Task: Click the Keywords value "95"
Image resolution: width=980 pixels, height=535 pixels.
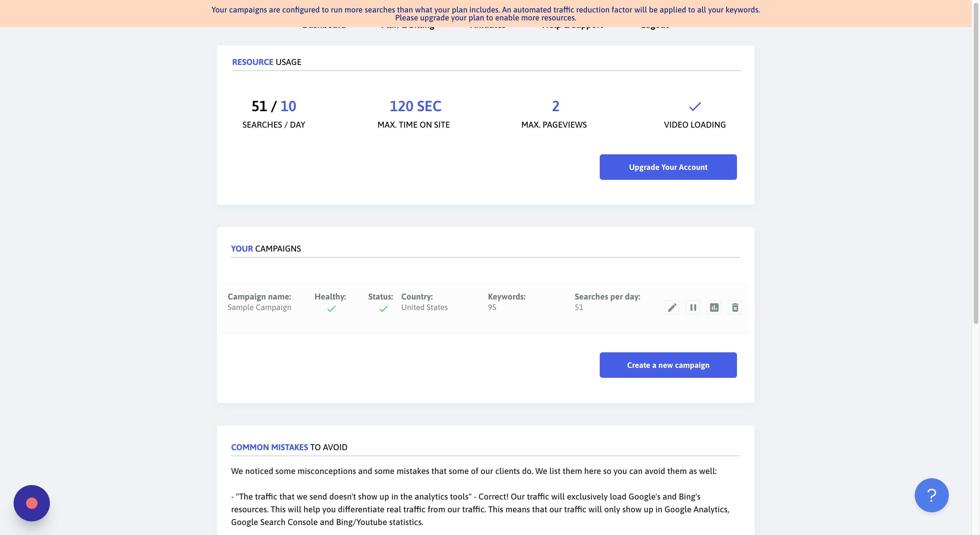Action: (492, 307)
